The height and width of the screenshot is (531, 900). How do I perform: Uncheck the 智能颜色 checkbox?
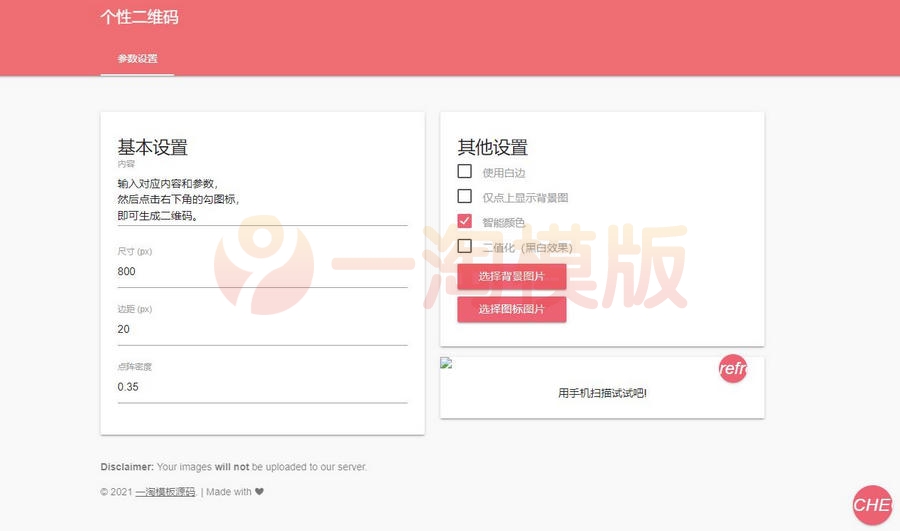465,221
